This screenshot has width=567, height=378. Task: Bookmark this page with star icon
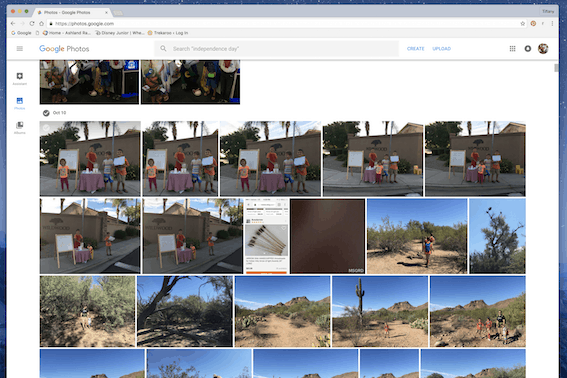tap(523, 24)
